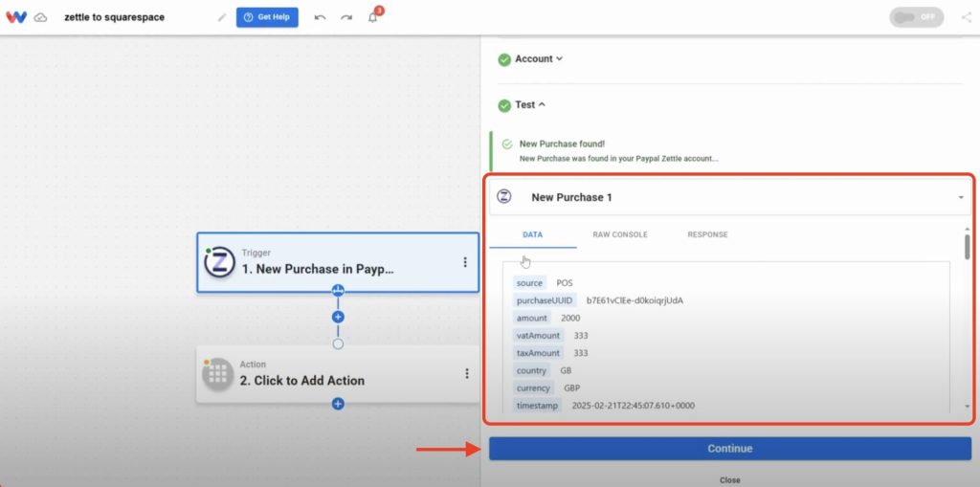
Task: Click the currency field label
Action: (533, 388)
